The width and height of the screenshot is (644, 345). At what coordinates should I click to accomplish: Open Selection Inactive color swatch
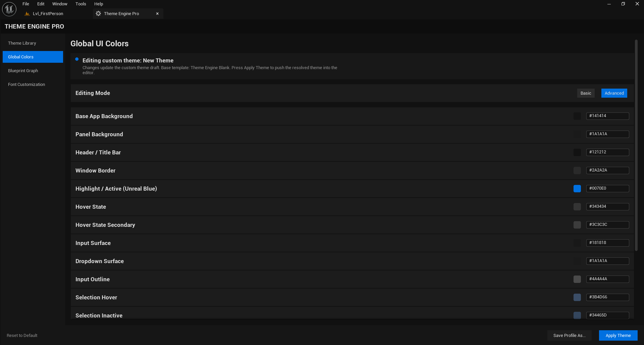(577, 315)
